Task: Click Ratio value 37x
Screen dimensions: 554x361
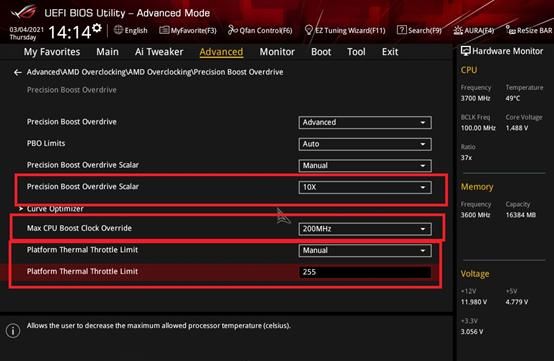Action: pyautogui.click(x=466, y=158)
